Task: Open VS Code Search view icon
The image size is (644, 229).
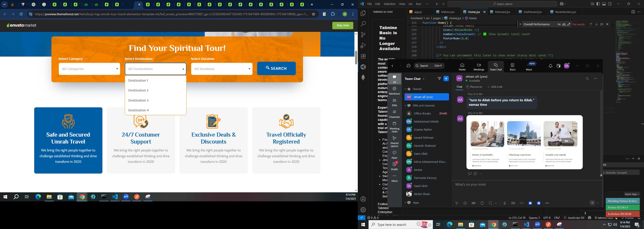Action: point(363,24)
